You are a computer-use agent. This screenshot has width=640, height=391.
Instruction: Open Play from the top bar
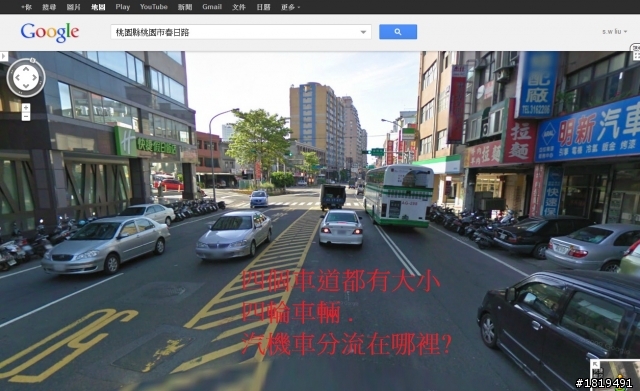[x=122, y=7]
